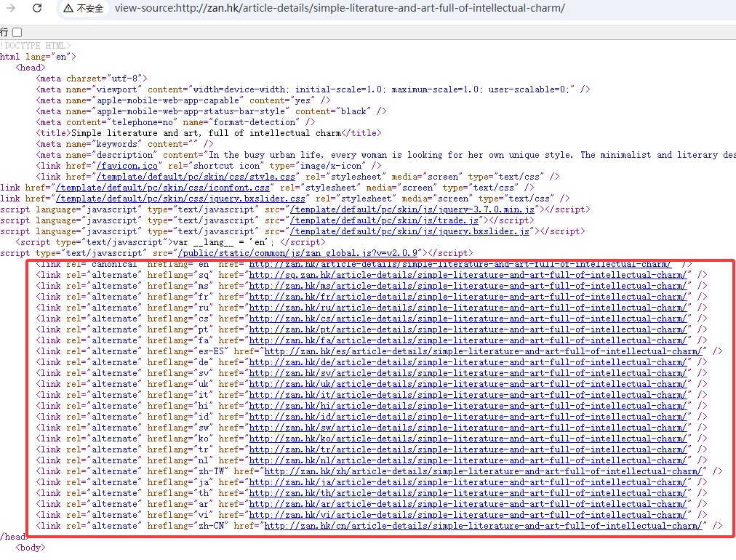Open the zan.hk/it/ alternate URL
The height and width of the screenshot is (560, 736).
click(x=468, y=395)
